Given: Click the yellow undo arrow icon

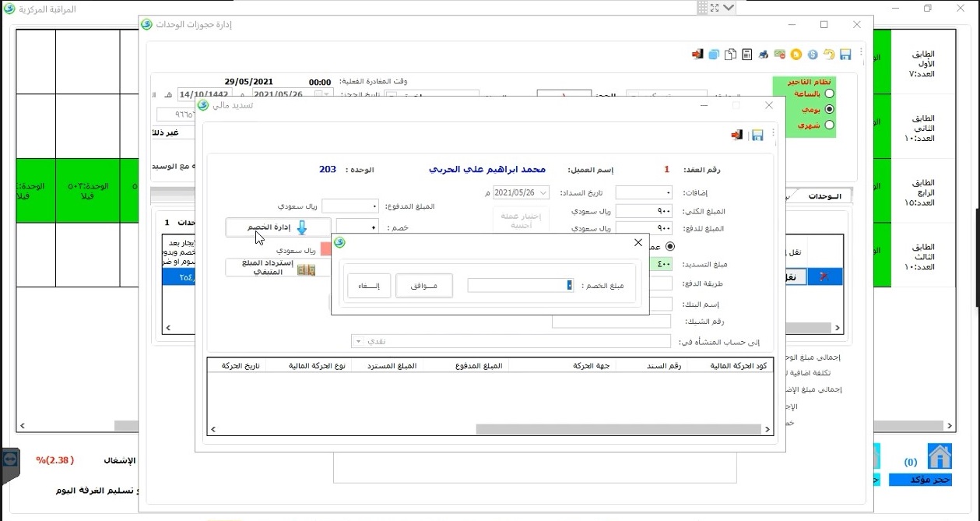Looking at the screenshot, I should pyautogui.click(x=829, y=55).
